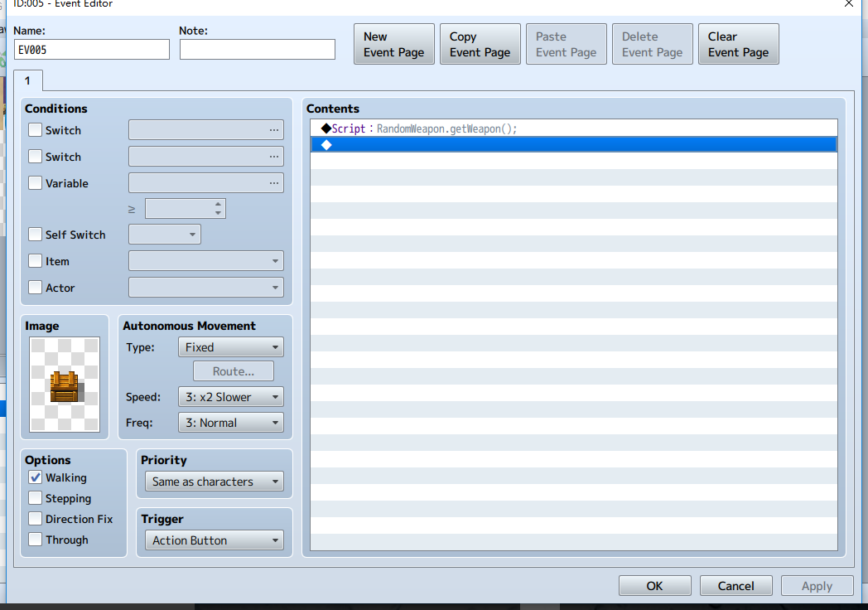868x610 pixels.
Task: Confirm with the OK button
Action: point(655,586)
